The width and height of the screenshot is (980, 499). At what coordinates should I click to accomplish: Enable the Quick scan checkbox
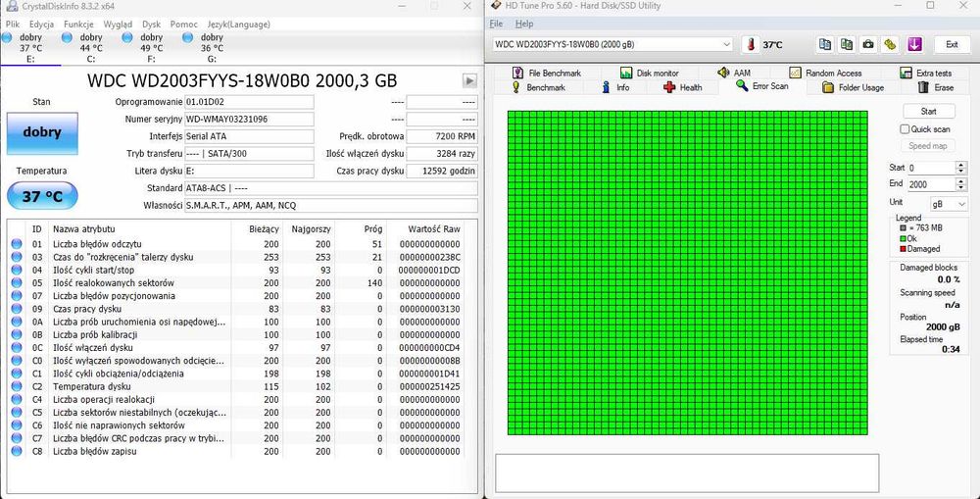(905, 129)
